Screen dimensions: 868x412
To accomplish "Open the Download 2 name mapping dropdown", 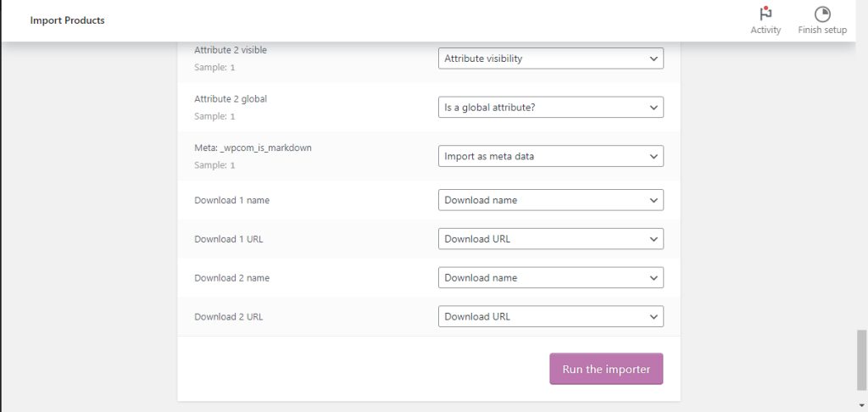I will pyautogui.click(x=551, y=277).
